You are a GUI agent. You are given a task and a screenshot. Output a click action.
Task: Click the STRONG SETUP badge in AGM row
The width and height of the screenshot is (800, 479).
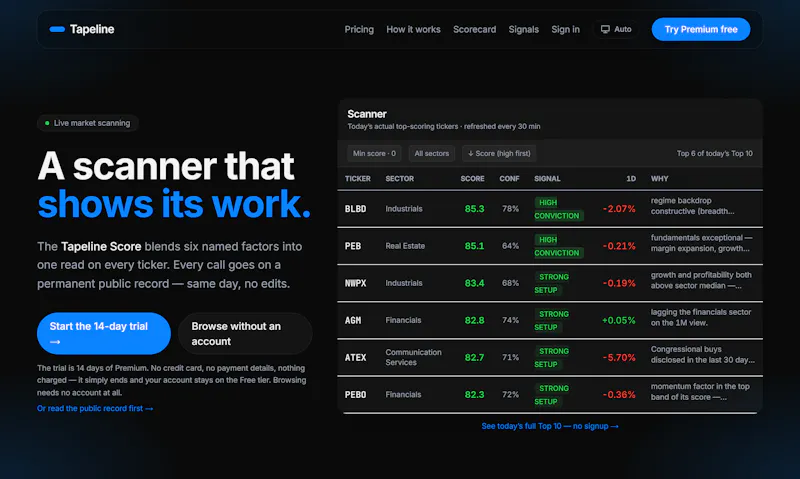pos(554,321)
